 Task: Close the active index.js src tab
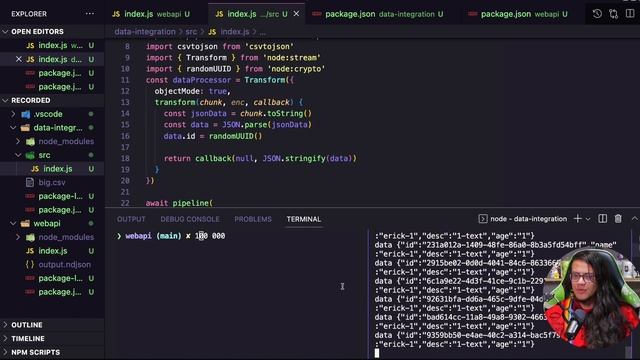(296, 14)
